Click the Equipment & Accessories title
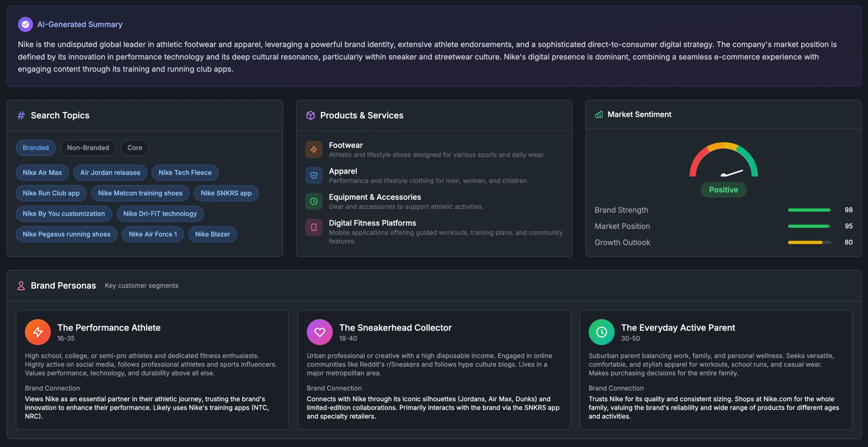This screenshot has height=447, width=868. 375,197
